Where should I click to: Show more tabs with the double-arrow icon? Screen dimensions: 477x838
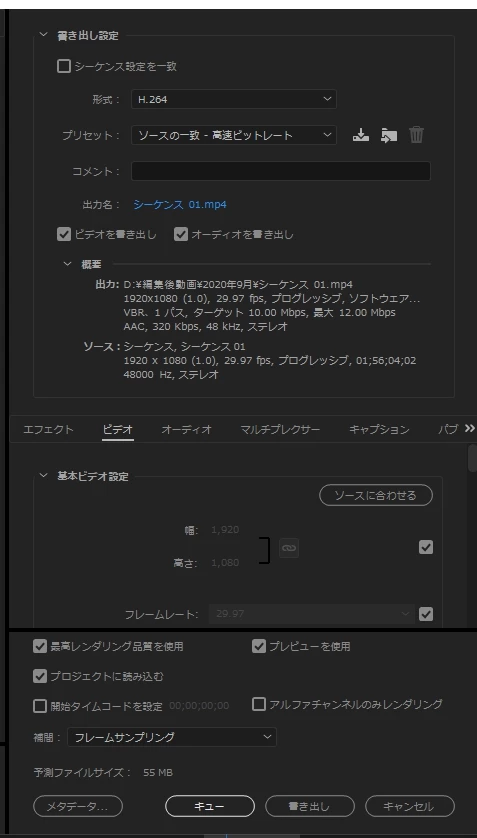pos(470,428)
